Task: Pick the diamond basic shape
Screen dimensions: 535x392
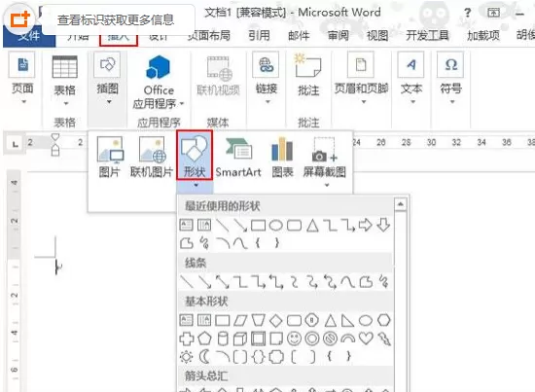Action: point(276,321)
